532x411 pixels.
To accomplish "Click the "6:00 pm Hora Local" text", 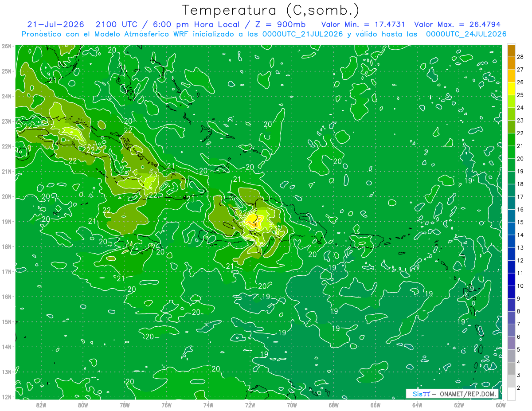I will click(197, 24).
